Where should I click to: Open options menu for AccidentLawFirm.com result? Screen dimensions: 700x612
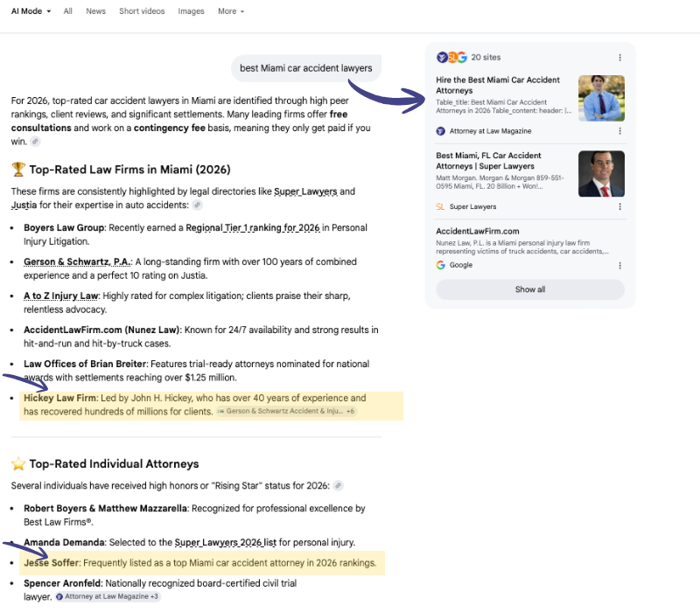[619, 266]
